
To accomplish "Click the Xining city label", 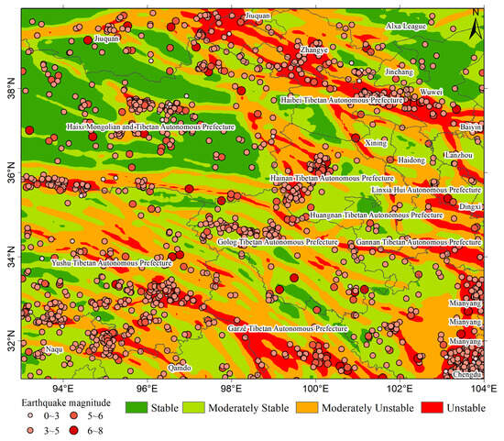I will (376, 143).
